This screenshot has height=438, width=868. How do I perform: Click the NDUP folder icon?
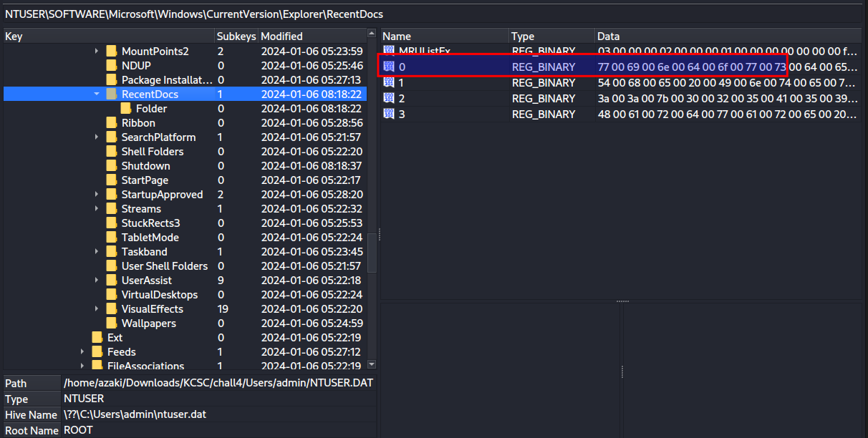click(x=111, y=65)
